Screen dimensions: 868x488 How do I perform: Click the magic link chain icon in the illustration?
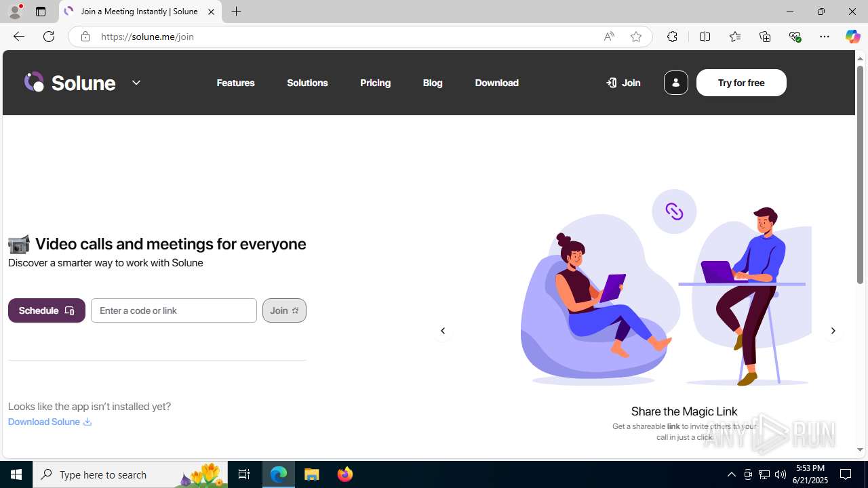(x=674, y=211)
